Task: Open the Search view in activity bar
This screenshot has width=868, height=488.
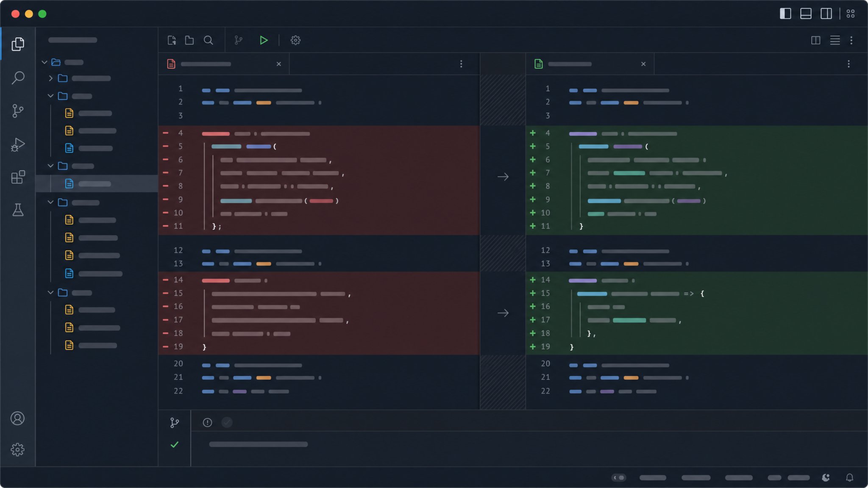Action: [18, 78]
